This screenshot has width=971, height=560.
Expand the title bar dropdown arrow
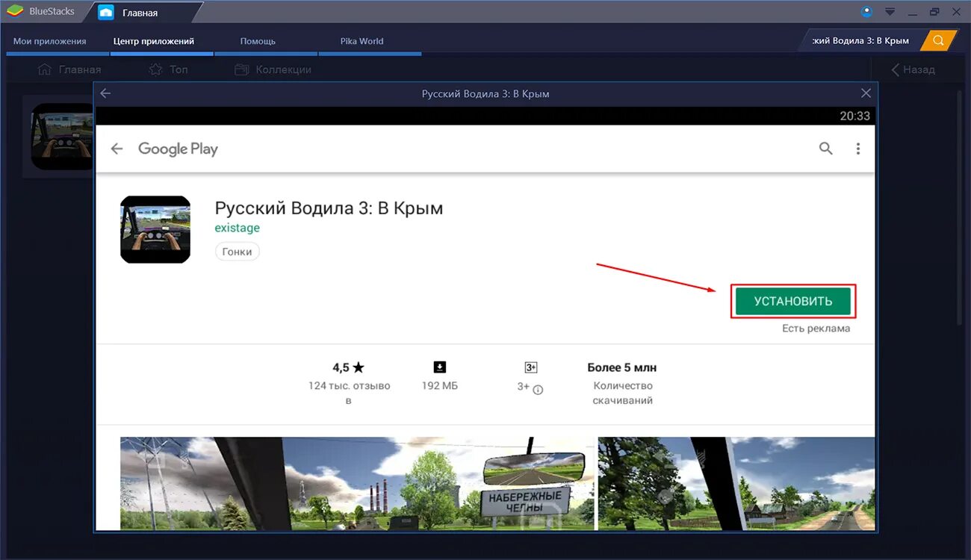tap(890, 12)
